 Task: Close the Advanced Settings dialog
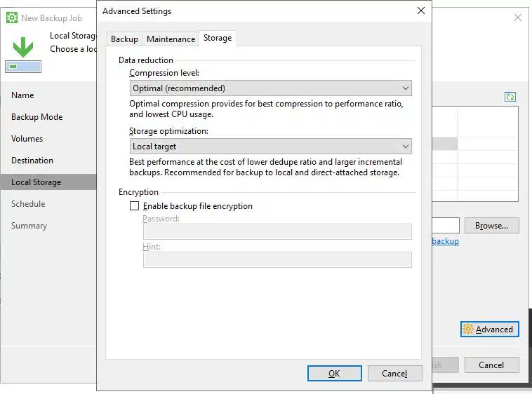(421, 11)
